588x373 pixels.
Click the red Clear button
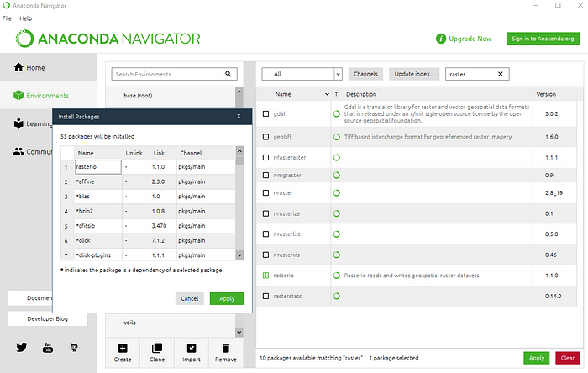568,358
